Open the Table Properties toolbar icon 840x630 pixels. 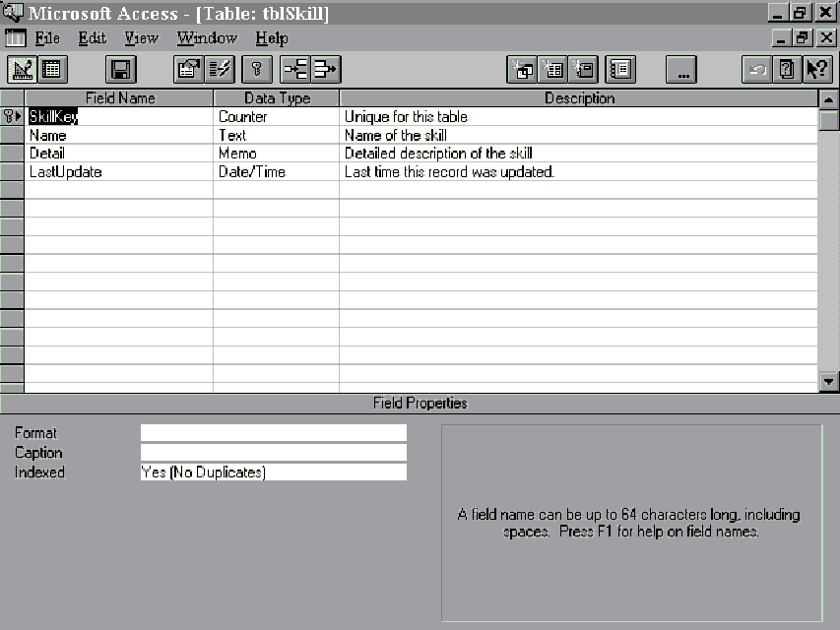(x=187, y=69)
